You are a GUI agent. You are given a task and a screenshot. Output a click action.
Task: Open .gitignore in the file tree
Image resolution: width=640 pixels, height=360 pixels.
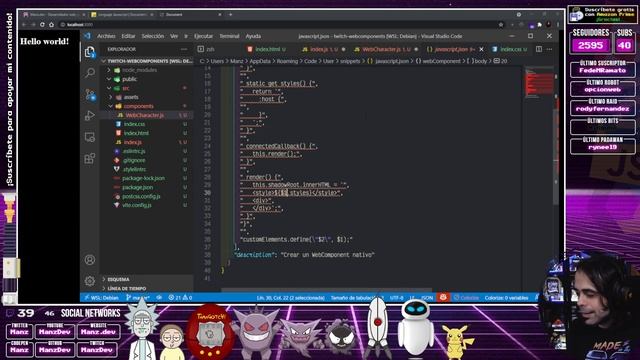(x=134, y=160)
